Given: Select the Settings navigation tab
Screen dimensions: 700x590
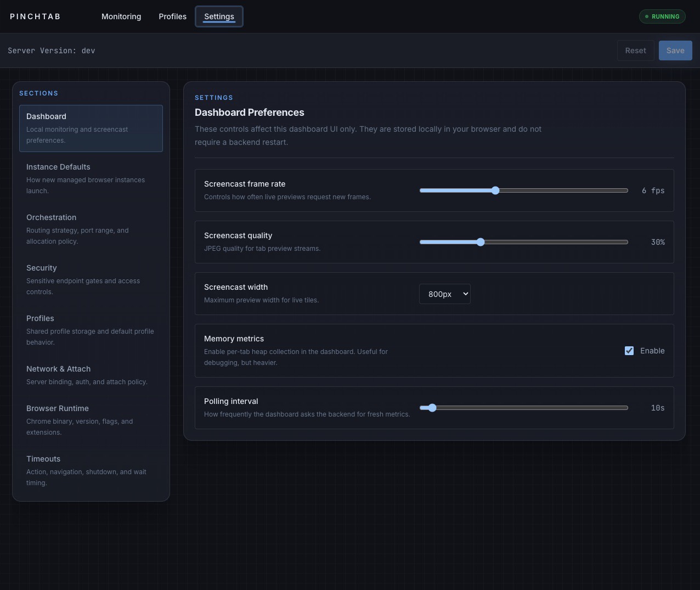Looking at the screenshot, I should [219, 16].
